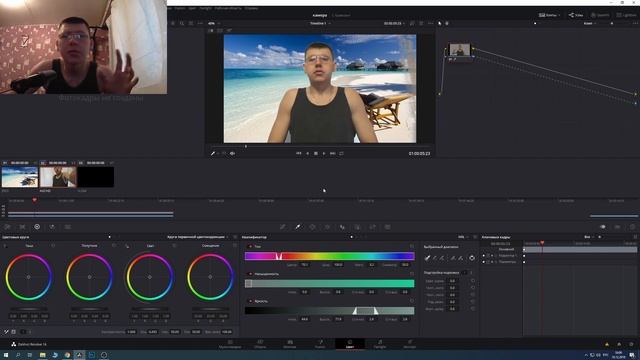This screenshot has width=640, height=360.
Task: Toggle the Узлы (Nodes) panel button
Action: pyautogui.click(x=577, y=15)
